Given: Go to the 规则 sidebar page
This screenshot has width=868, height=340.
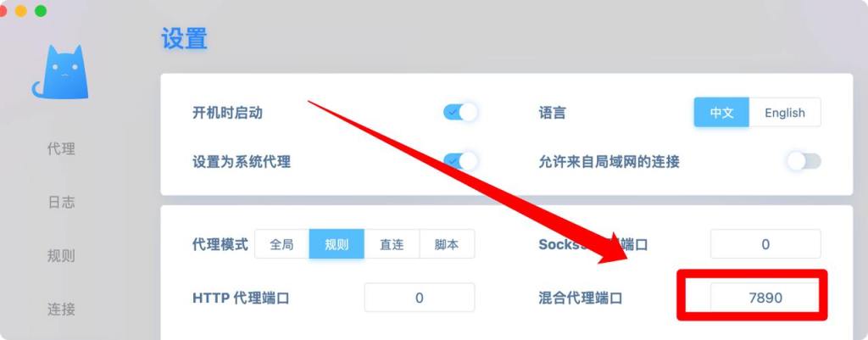Looking at the screenshot, I should (x=61, y=256).
